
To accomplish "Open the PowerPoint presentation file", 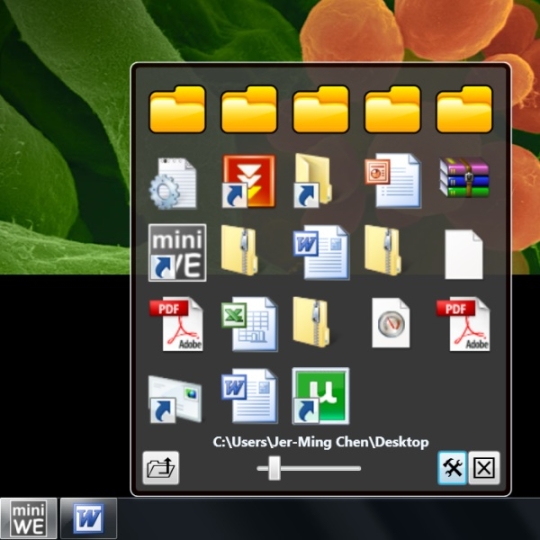I will click(393, 181).
